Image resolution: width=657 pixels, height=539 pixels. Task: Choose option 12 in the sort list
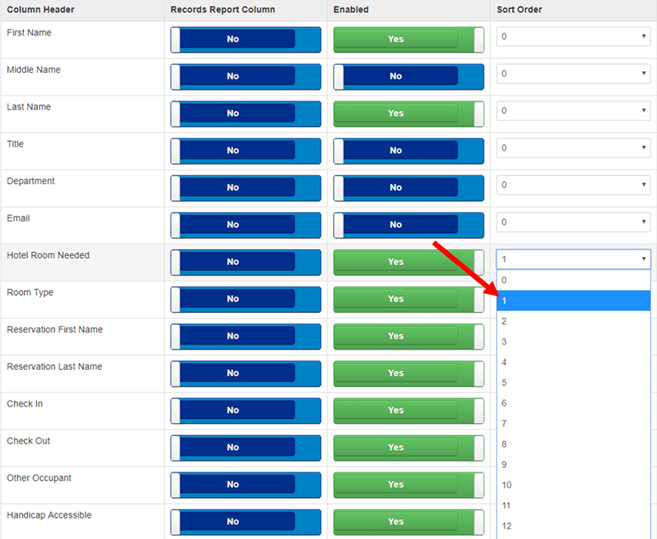[573, 526]
